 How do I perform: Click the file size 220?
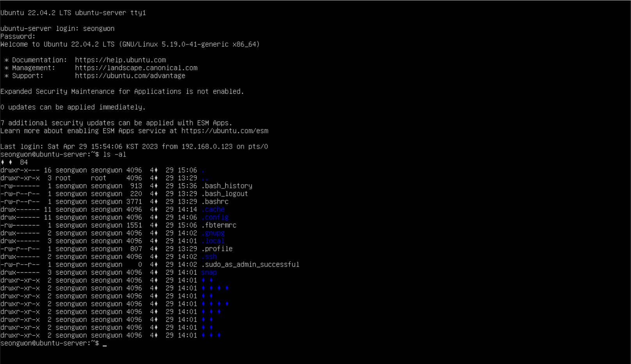pyautogui.click(x=136, y=194)
